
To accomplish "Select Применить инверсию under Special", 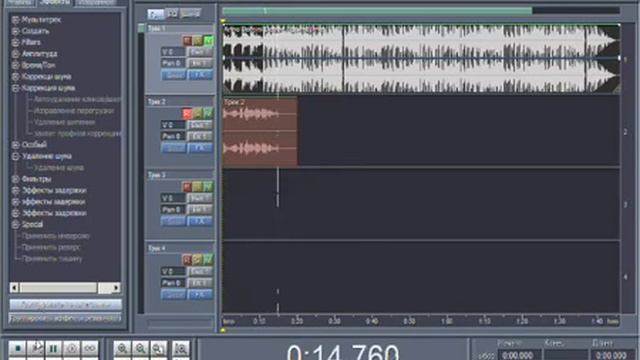I will point(56,236).
